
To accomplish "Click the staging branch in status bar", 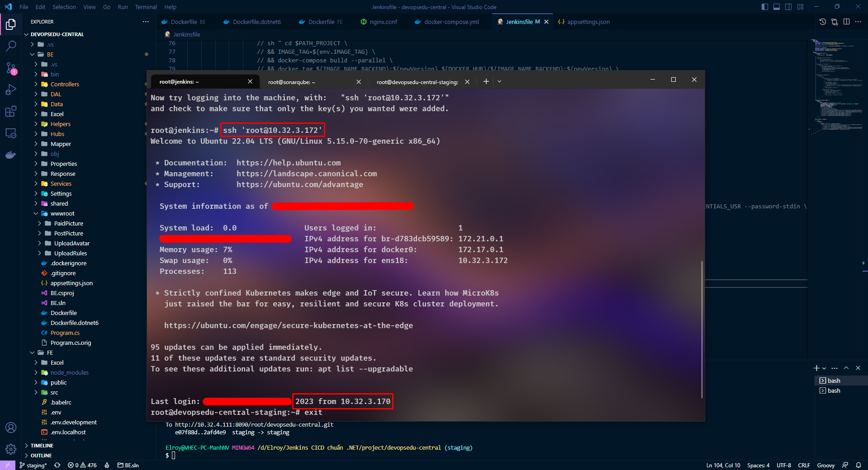I will pyautogui.click(x=33, y=465).
